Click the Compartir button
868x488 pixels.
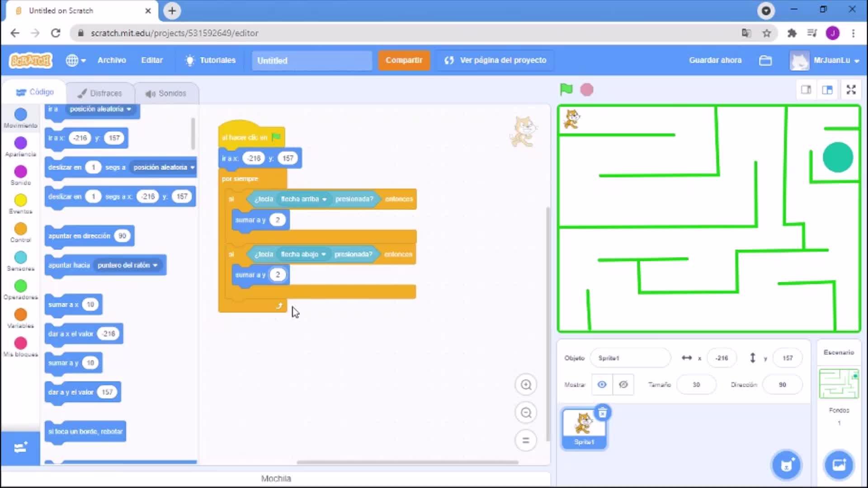pyautogui.click(x=403, y=60)
